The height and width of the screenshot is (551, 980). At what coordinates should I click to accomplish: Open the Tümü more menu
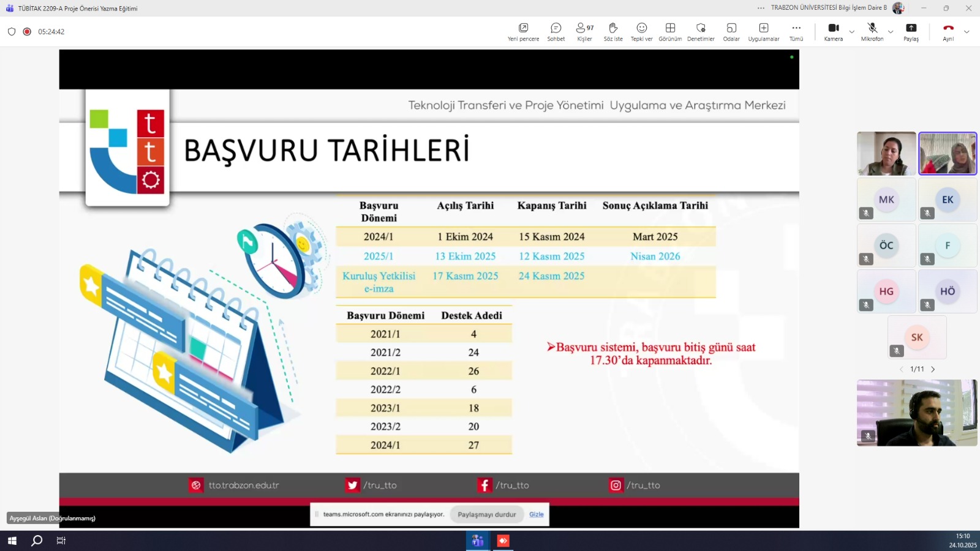pos(796,31)
